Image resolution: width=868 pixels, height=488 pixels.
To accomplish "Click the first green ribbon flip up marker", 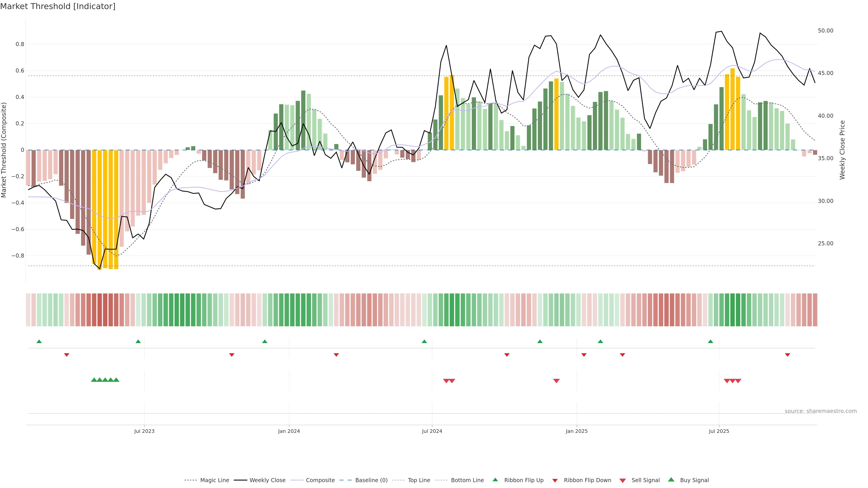I will pos(39,342).
